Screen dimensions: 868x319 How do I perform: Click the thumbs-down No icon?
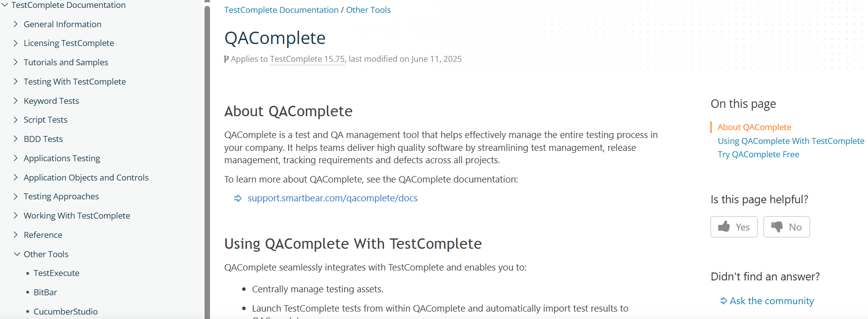pyautogui.click(x=777, y=227)
